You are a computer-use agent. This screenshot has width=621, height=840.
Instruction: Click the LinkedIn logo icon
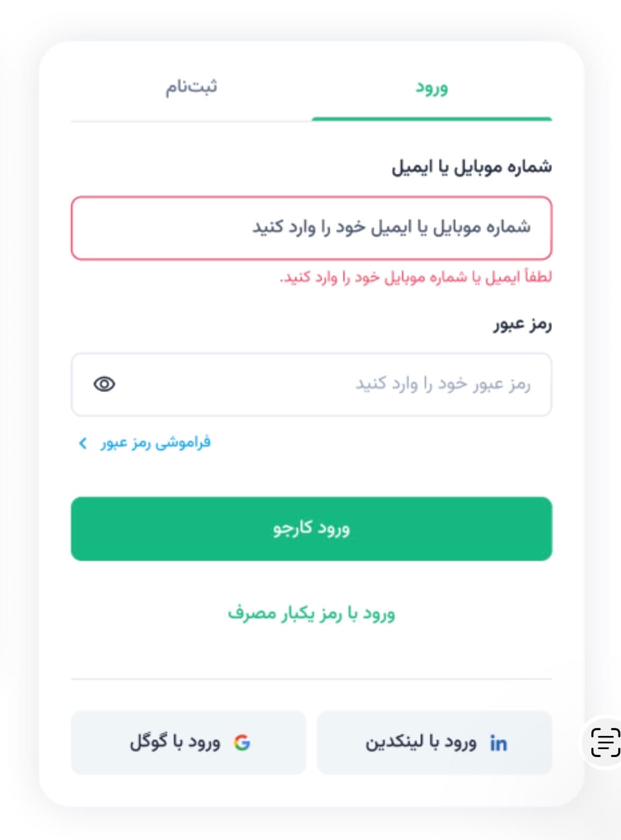[x=498, y=743]
